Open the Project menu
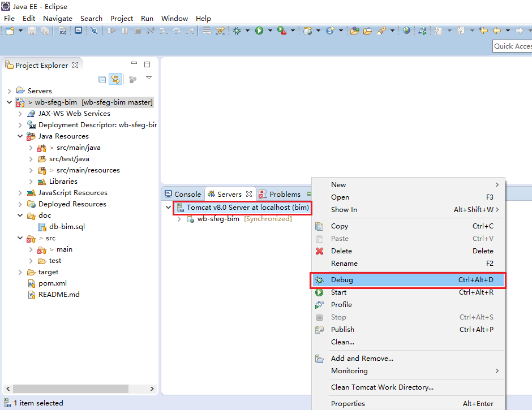532x410 pixels. point(122,18)
